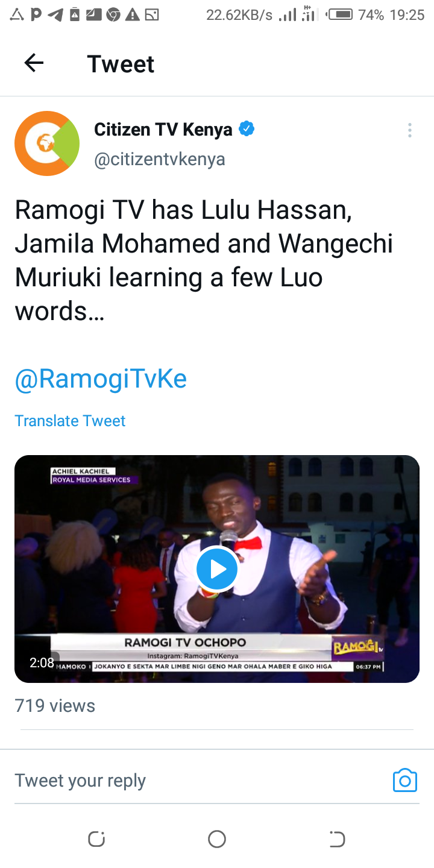Tap the Tweet your reply field
The height and width of the screenshot is (868, 434).
tap(199, 780)
